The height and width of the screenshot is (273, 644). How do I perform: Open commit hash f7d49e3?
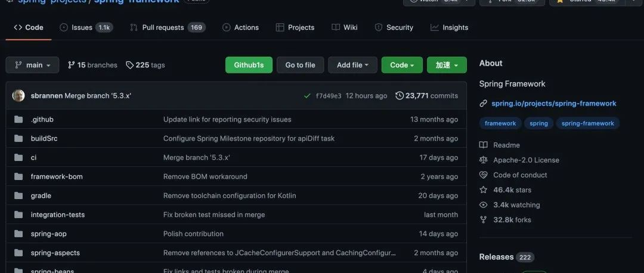(x=328, y=96)
